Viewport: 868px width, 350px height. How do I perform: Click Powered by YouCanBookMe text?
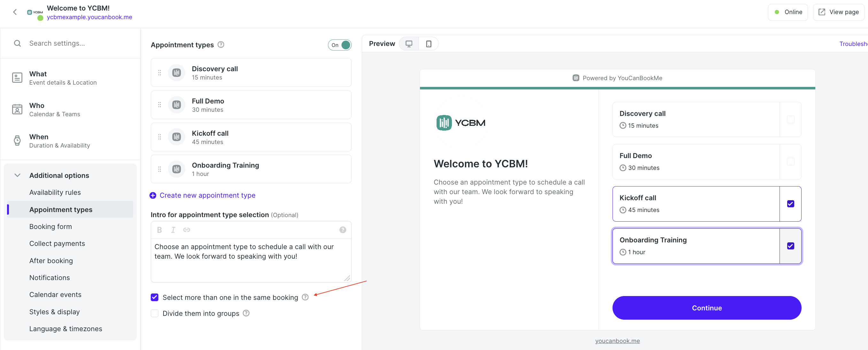click(622, 78)
